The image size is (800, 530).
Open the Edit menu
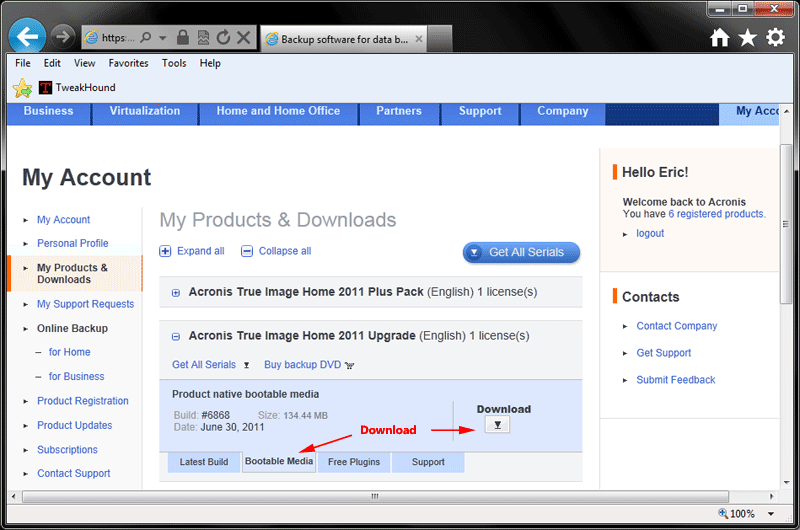[52, 63]
